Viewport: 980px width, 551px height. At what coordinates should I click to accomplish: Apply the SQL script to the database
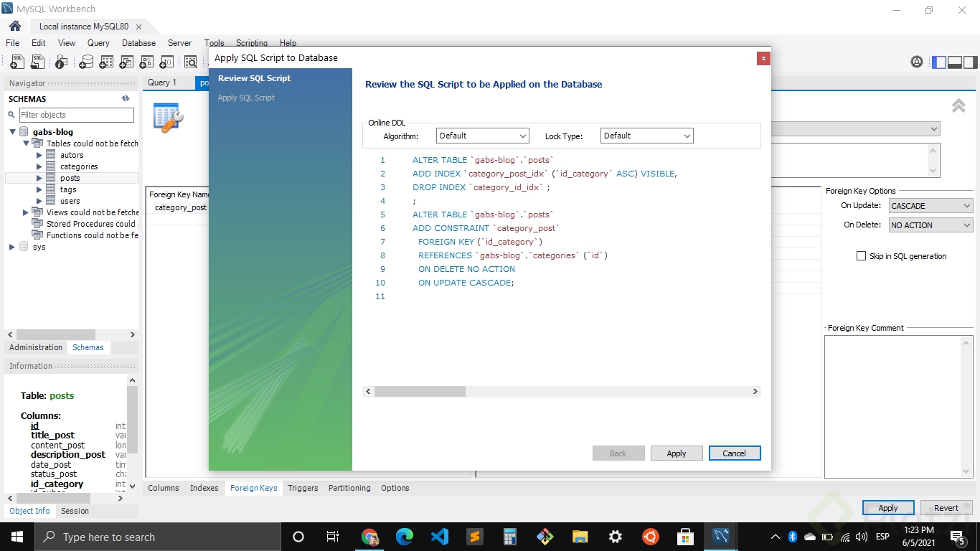(x=675, y=453)
